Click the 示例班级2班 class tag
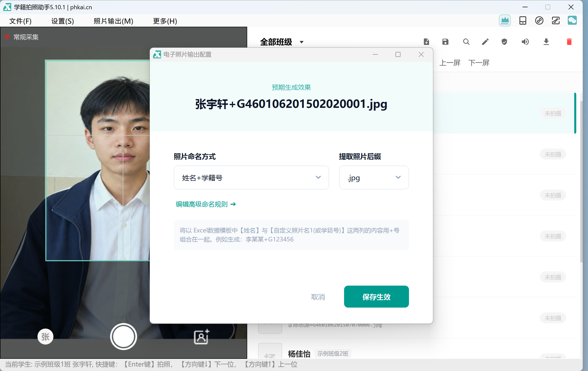Image resolution: width=588 pixels, height=371 pixels. point(333,354)
